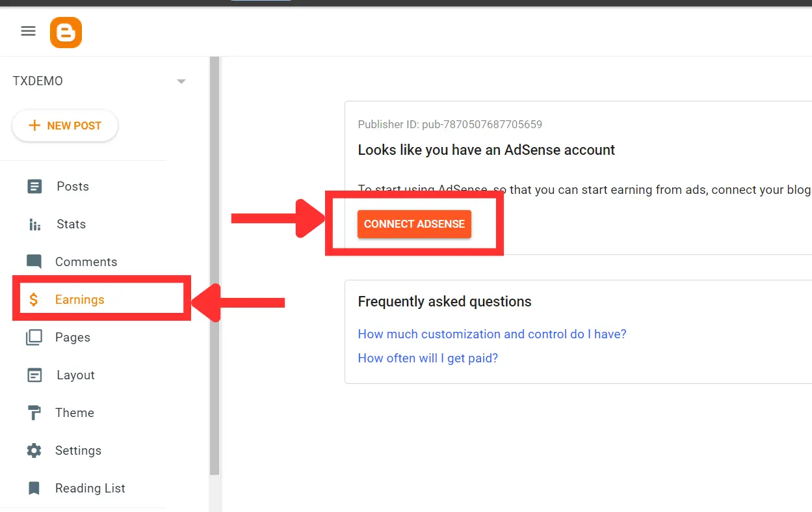Select the Theme paint icon
Viewport: 812px width, 512px height.
coord(33,412)
